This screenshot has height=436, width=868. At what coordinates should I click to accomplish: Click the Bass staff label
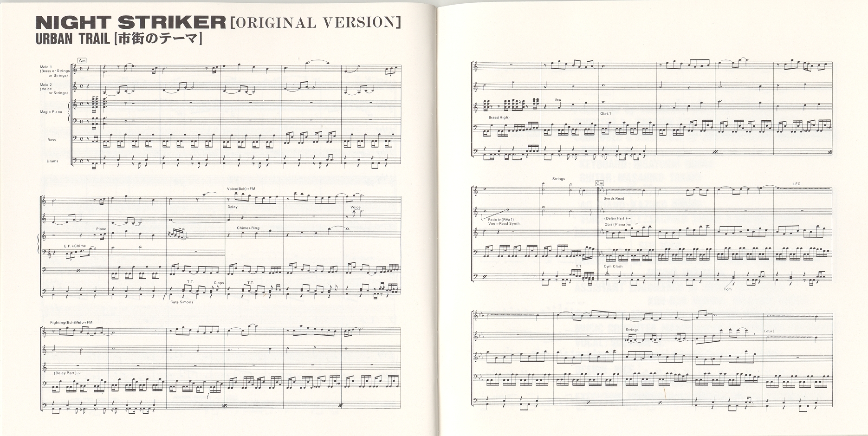pyautogui.click(x=52, y=140)
